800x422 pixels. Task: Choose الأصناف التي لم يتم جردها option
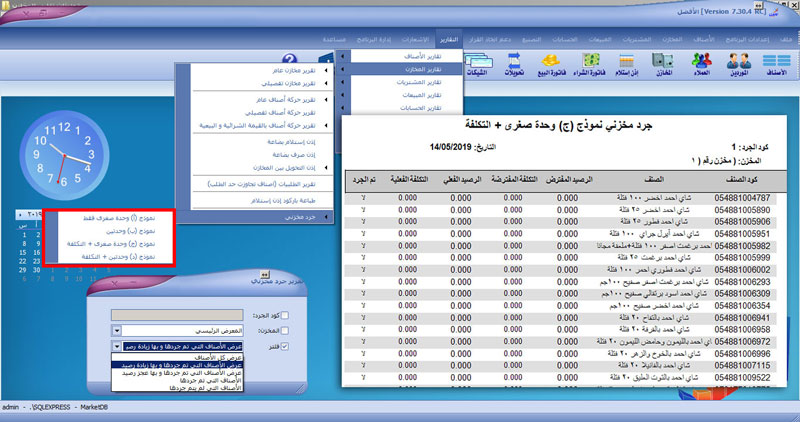click(x=177, y=388)
